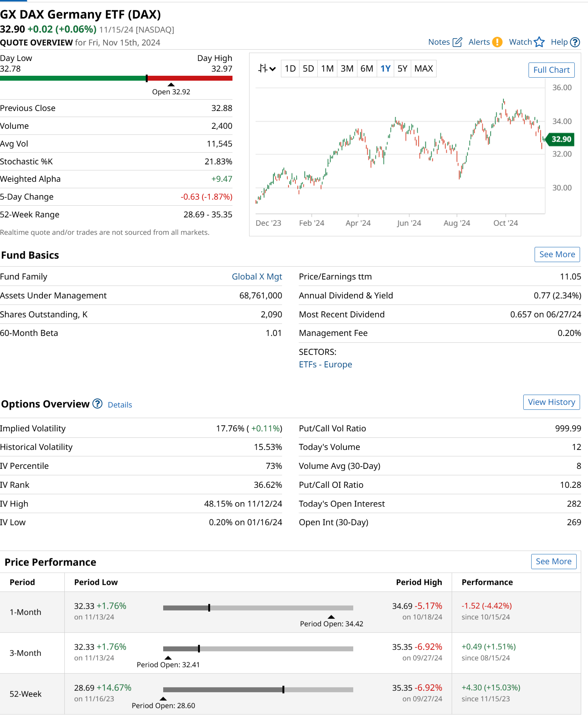Click the Day Low/High range bar

point(116,78)
